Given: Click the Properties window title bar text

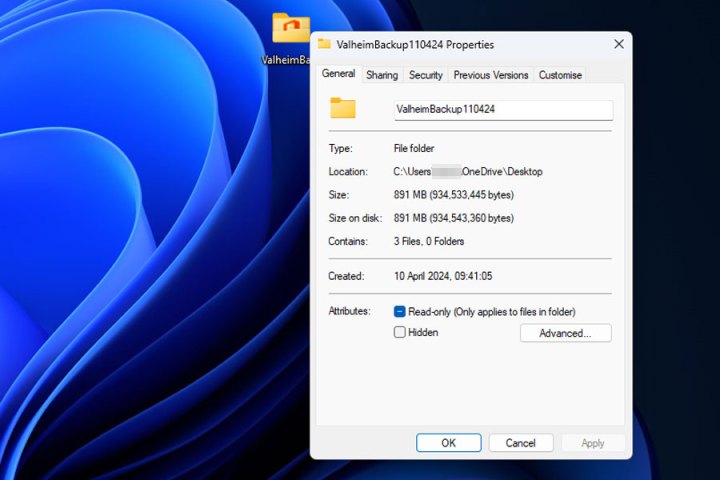Looking at the screenshot, I should pyautogui.click(x=415, y=45).
